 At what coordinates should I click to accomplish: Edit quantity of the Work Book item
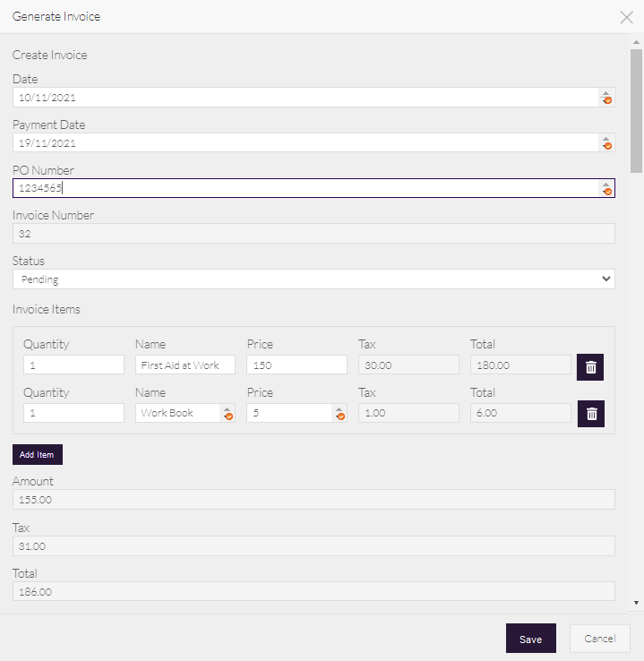point(73,413)
